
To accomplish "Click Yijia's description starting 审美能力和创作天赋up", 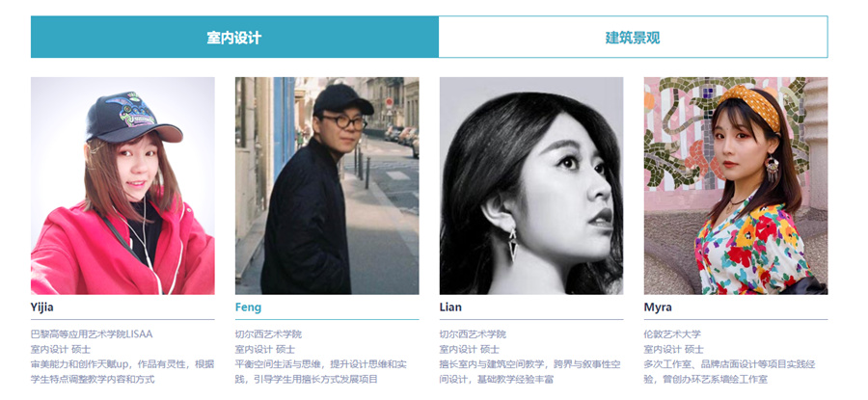I will click(122, 372).
